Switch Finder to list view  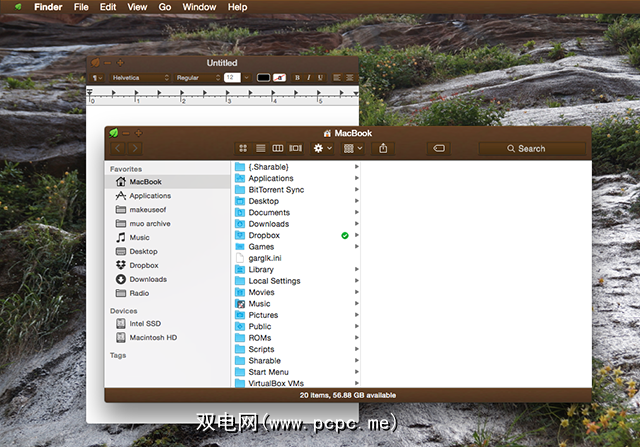point(260,148)
